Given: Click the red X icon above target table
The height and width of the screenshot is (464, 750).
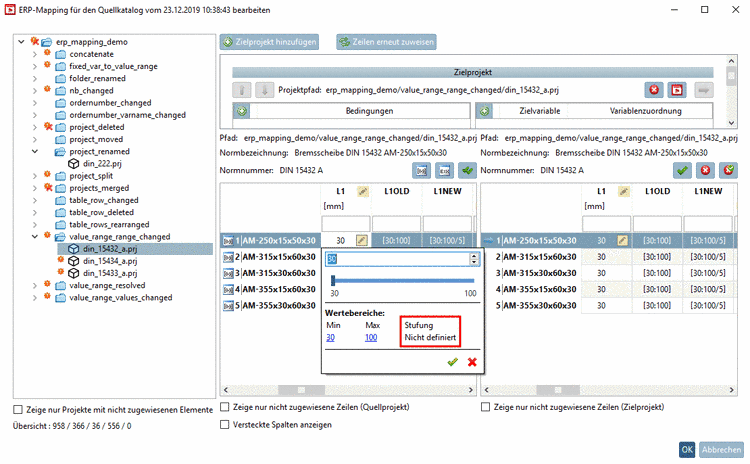Looking at the screenshot, I should pyautogui.click(x=705, y=170).
